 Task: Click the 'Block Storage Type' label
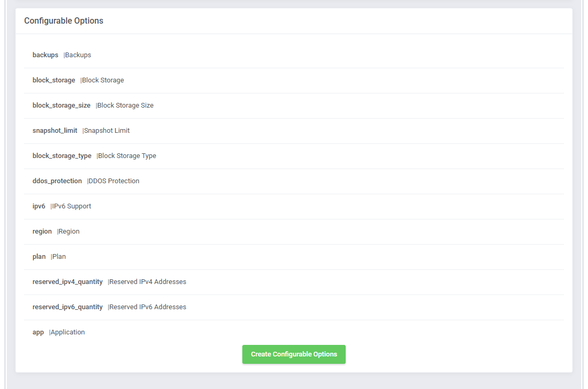(x=127, y=155)
